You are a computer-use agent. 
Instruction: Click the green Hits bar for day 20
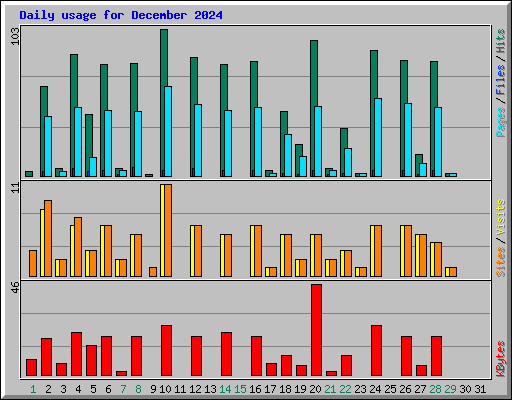tap(314, 108)
